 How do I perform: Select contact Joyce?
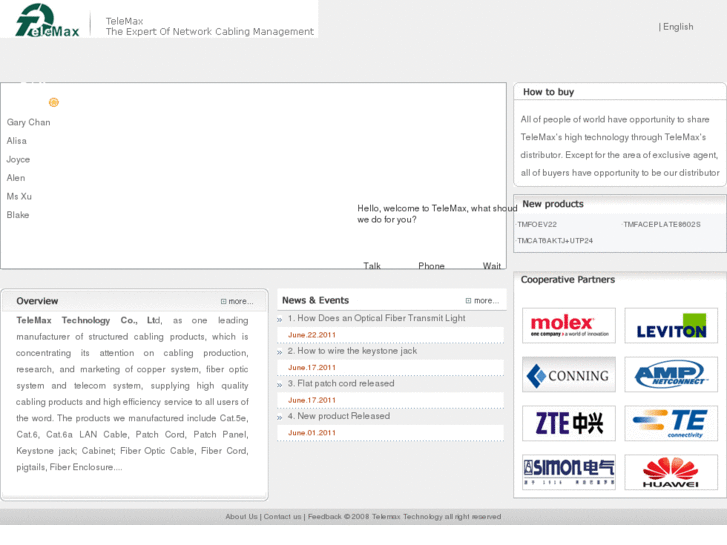pyautogui.click(x=18, y=160)
